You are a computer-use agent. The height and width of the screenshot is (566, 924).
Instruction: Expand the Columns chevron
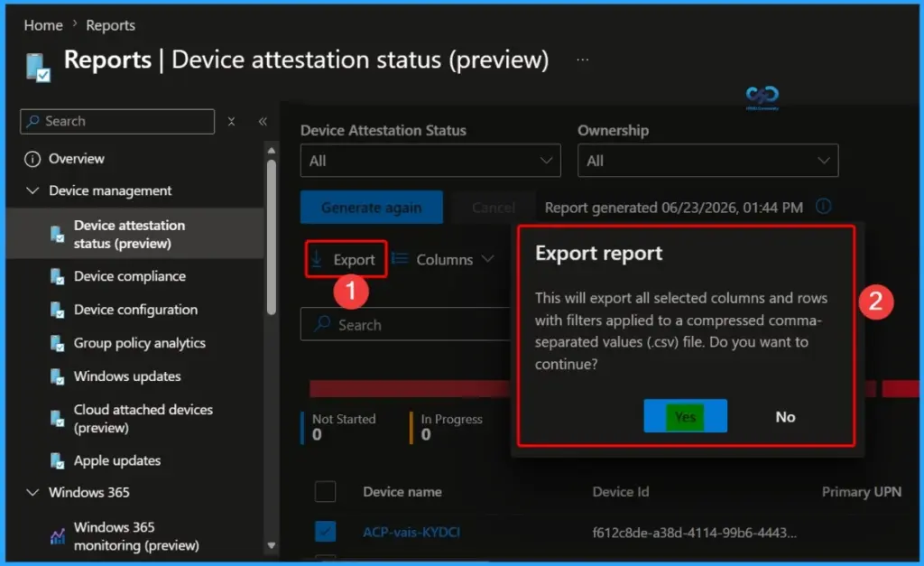point(487,259)
